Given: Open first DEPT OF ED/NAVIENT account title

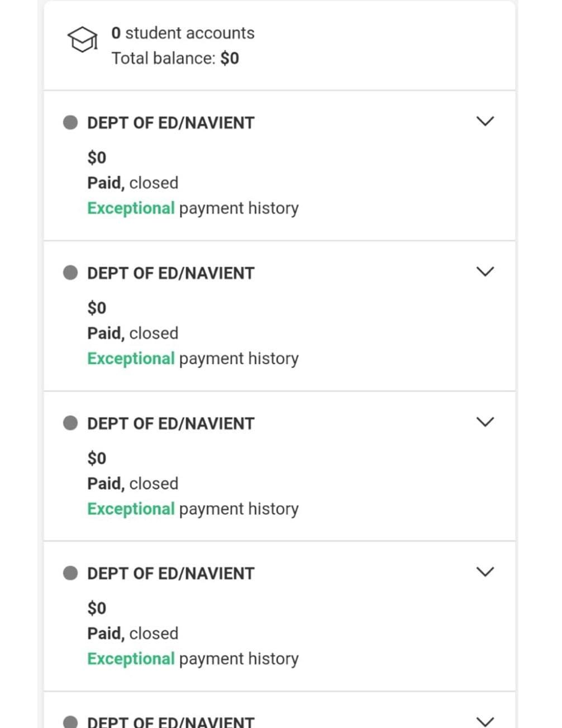Looking at the screenshot, I should coord(171,123).
